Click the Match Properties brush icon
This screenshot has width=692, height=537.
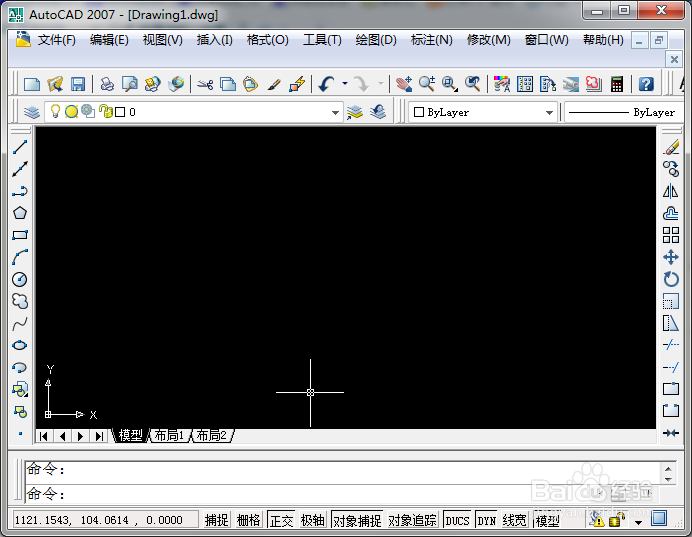(274, 84)
